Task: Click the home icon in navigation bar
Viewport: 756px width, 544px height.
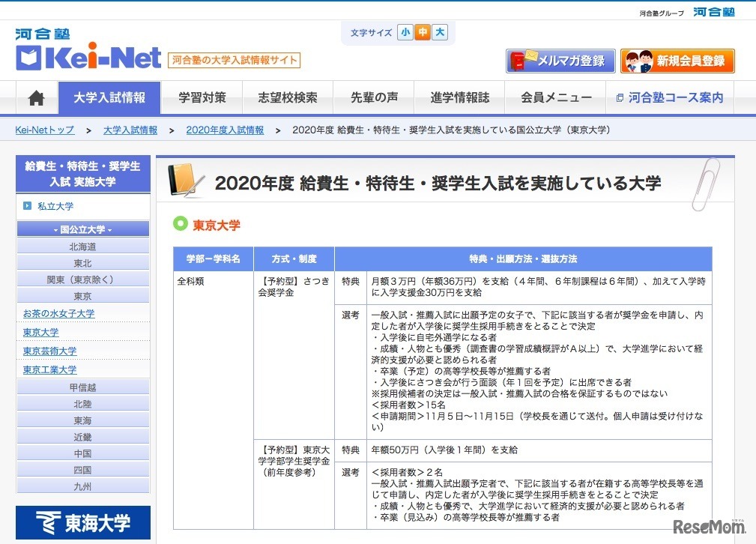Action: tap(37, 98)
